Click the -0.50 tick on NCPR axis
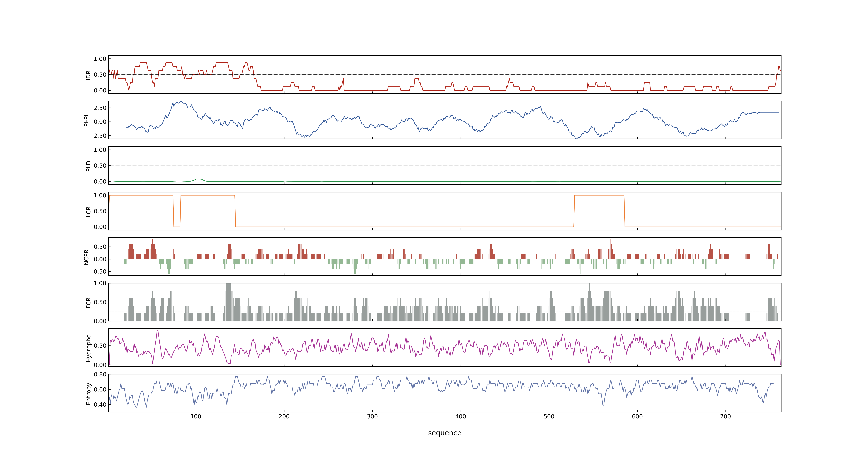868x463 pixels. [99, 272]
